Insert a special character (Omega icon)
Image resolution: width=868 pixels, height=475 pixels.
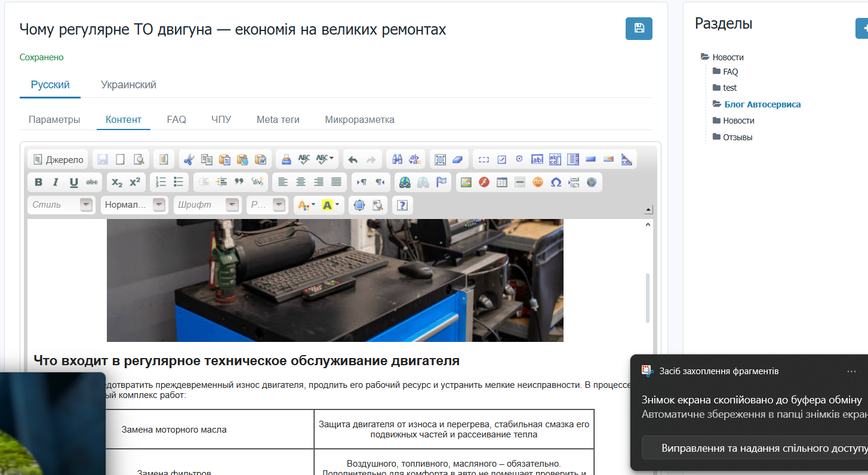(556, 182)
